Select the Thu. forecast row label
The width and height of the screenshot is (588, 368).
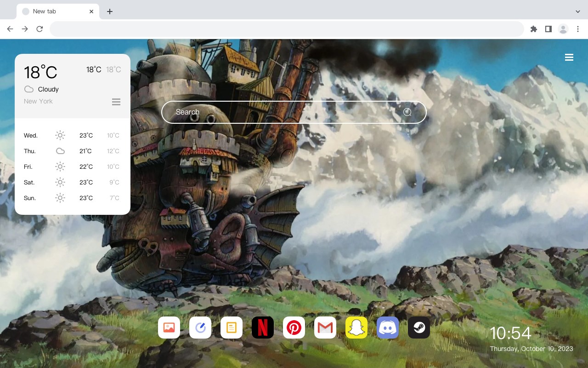pos(30,151)
